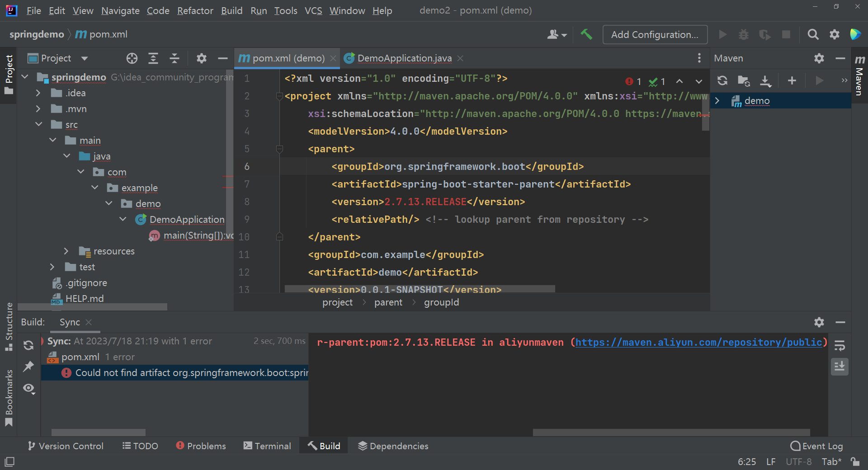
Task: Collapse the springdemo root folder
Action: 25,77
